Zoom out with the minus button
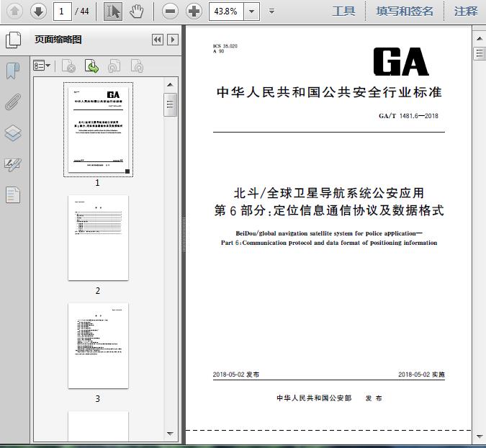 (170, 12)
